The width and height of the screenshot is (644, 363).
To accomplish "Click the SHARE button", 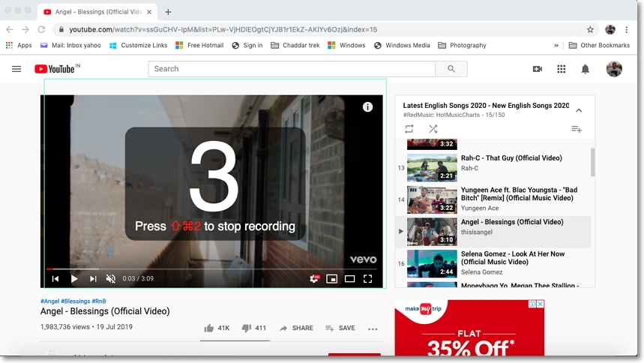I will click(x=296, y=328).
